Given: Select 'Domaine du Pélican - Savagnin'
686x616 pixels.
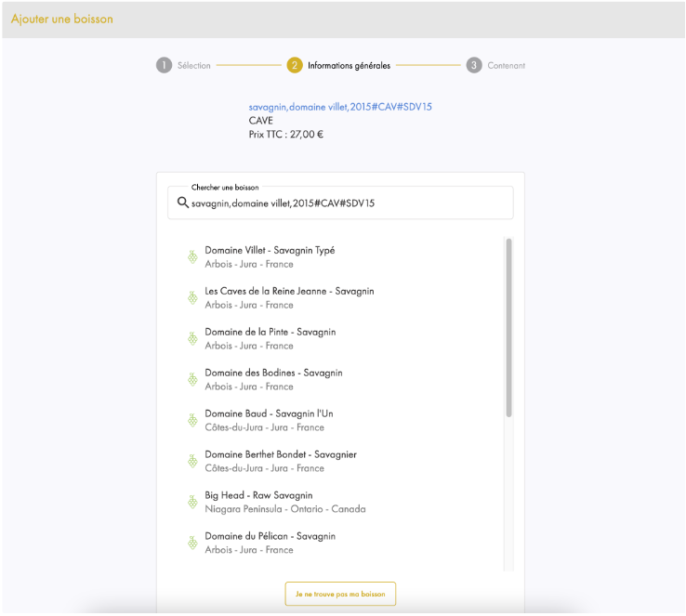Looking at the screenshot, I should coord(270,536).
